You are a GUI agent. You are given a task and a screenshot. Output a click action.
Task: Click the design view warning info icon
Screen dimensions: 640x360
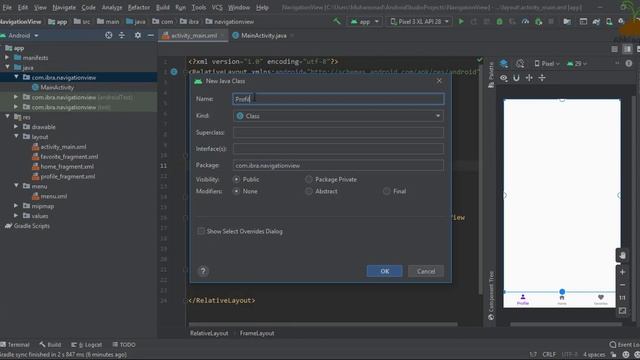pyautogui.click(x=629, y=63)
